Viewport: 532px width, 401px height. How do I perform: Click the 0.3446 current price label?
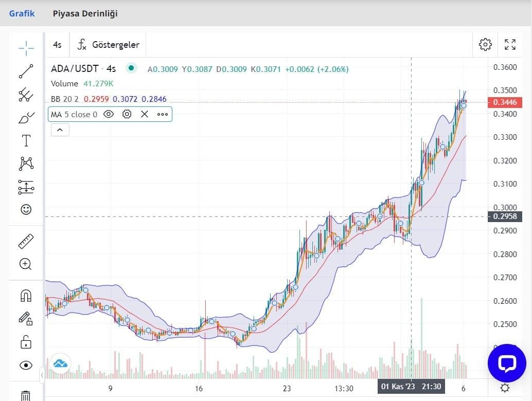pyautogui.click(x=504, y=102)
